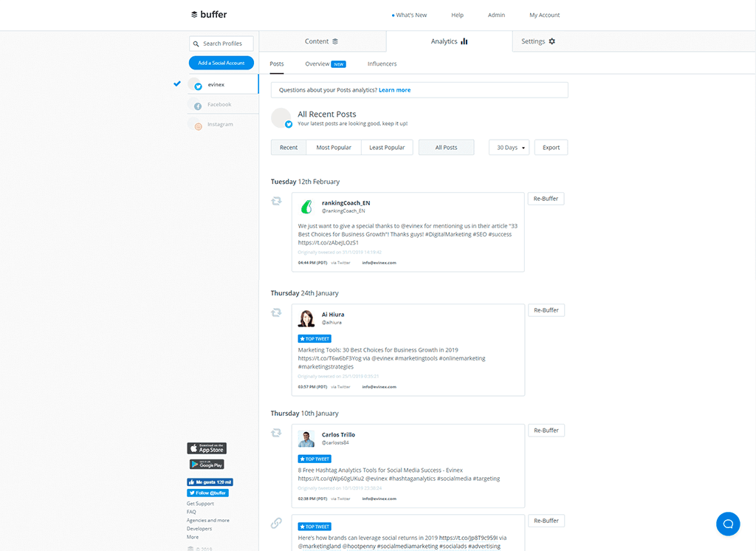Click Carlos Trillo profile photo
This screenshot has width=756, height=551.
point(306,439)
